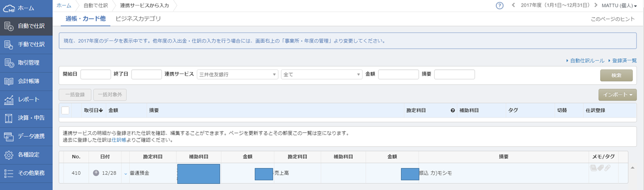Open 取引管理 sidebar menu
The image size is (644, 190).
26,63
